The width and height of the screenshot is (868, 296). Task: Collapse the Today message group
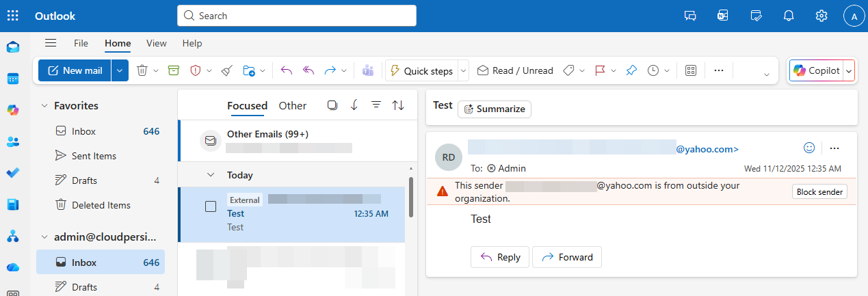tap(211, 175)
